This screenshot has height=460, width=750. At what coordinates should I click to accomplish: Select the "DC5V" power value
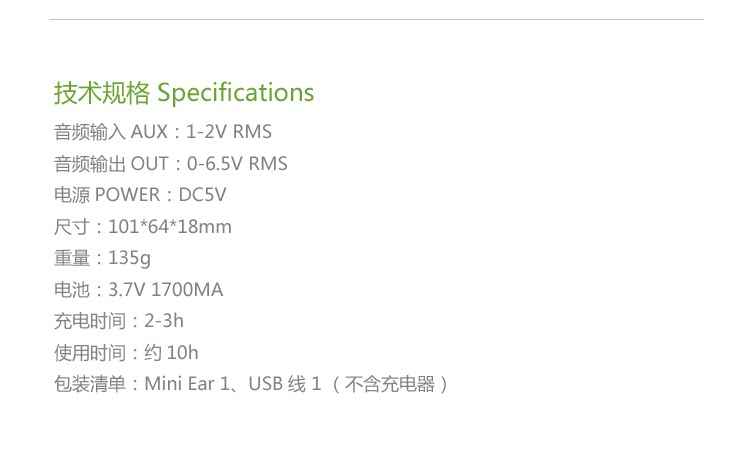pyautogui.click(x=203, y=195)
